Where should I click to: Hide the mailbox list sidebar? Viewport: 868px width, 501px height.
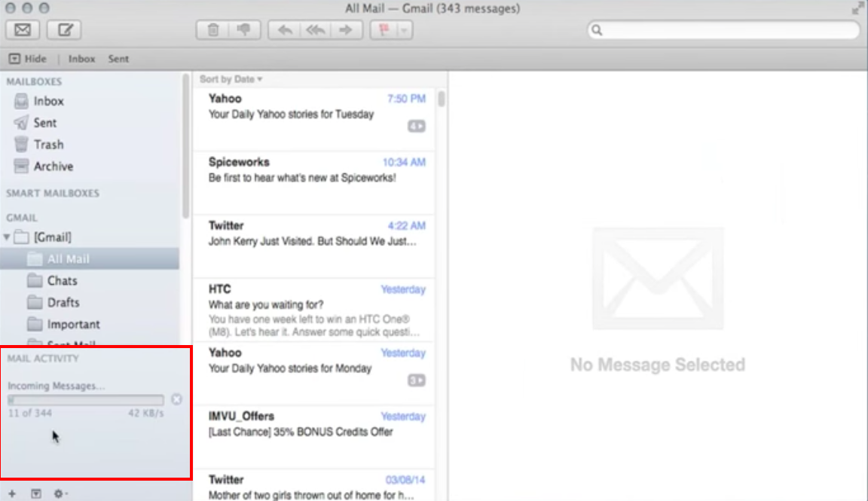click(x=28, y=59)
